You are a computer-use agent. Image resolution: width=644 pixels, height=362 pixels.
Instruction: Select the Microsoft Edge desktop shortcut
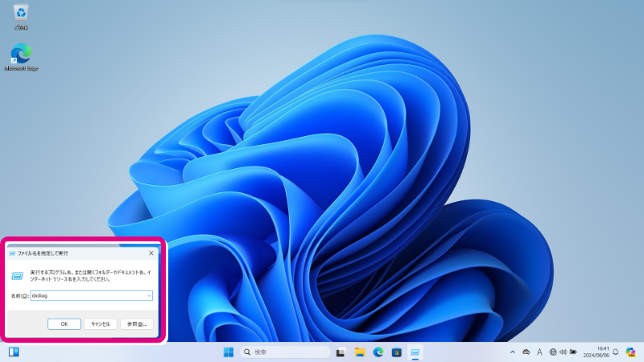[x=21, y=56]
